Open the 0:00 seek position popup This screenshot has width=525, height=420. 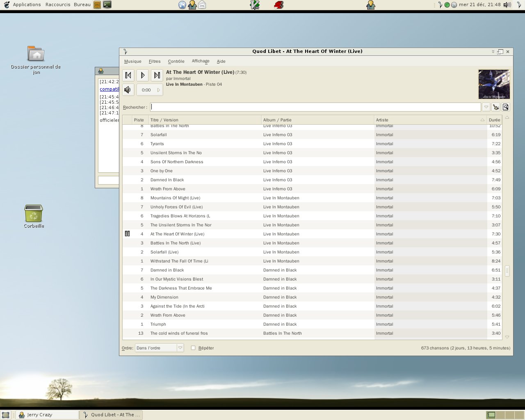[150, 90]
